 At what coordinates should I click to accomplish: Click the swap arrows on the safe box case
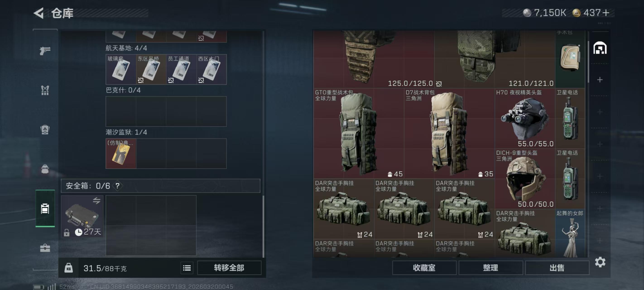[x=96, y=201]
